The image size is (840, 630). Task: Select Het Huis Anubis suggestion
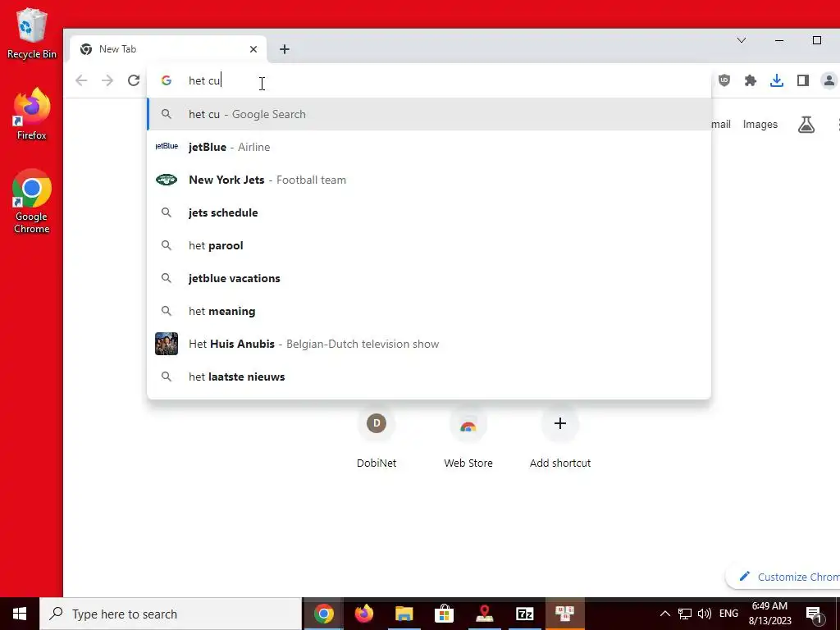point(429,344)
